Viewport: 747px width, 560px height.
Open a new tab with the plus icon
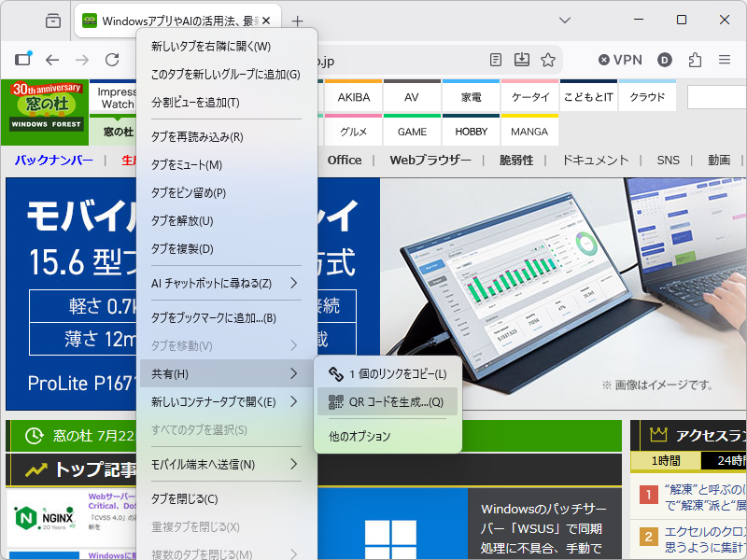[297, 21]
